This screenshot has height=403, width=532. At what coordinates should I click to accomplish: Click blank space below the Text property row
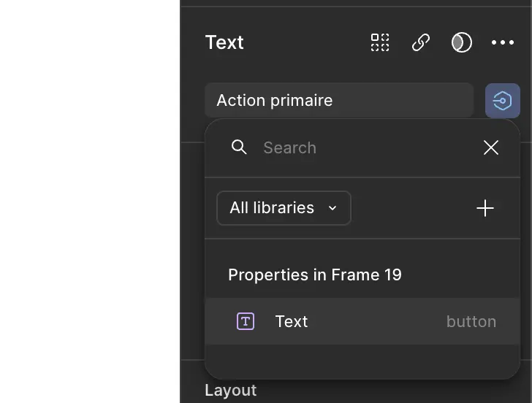(362, 361)
